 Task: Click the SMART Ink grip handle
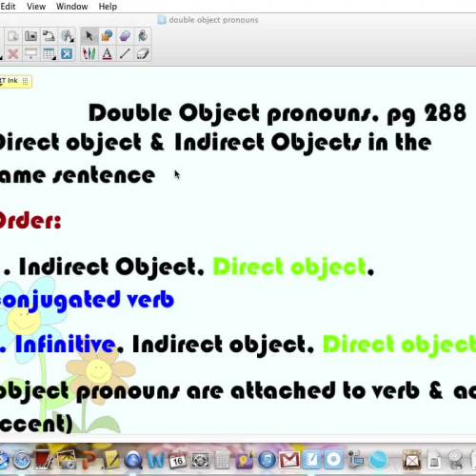tap(25, 81)
